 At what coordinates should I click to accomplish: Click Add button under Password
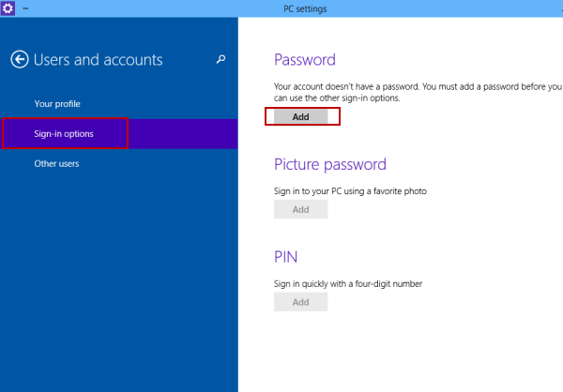pyautogui.click(x=300, y=116)
